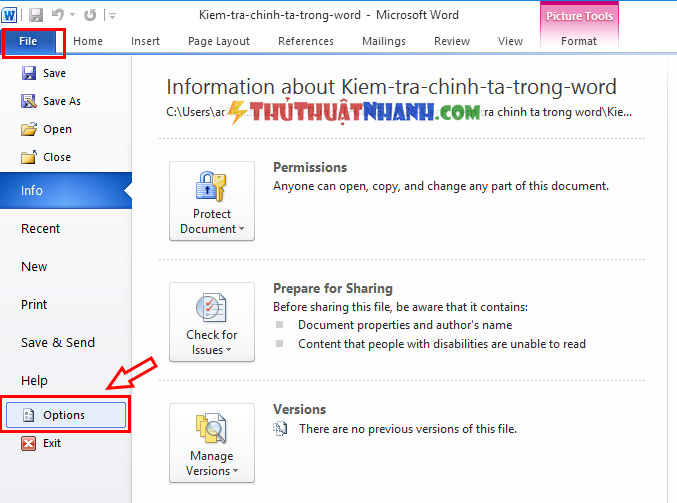Click the floppy disk icon beside Save
Viewport: 677px width, 503px height.
[x=29, y=73]
